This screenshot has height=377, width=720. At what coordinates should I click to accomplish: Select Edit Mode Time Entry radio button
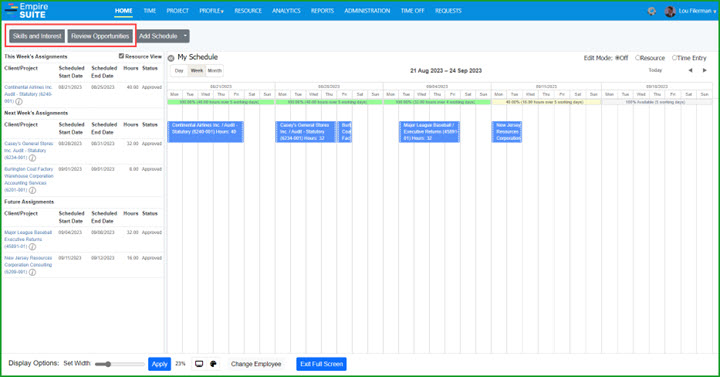675,58
